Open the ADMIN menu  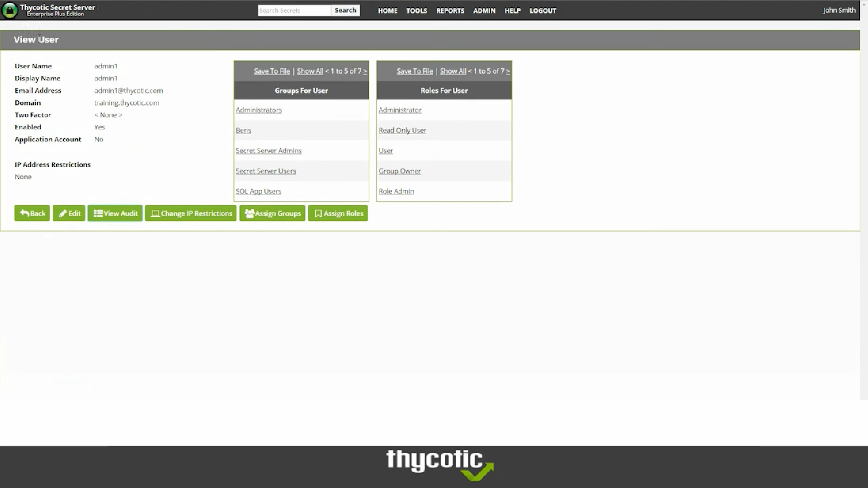484,10
